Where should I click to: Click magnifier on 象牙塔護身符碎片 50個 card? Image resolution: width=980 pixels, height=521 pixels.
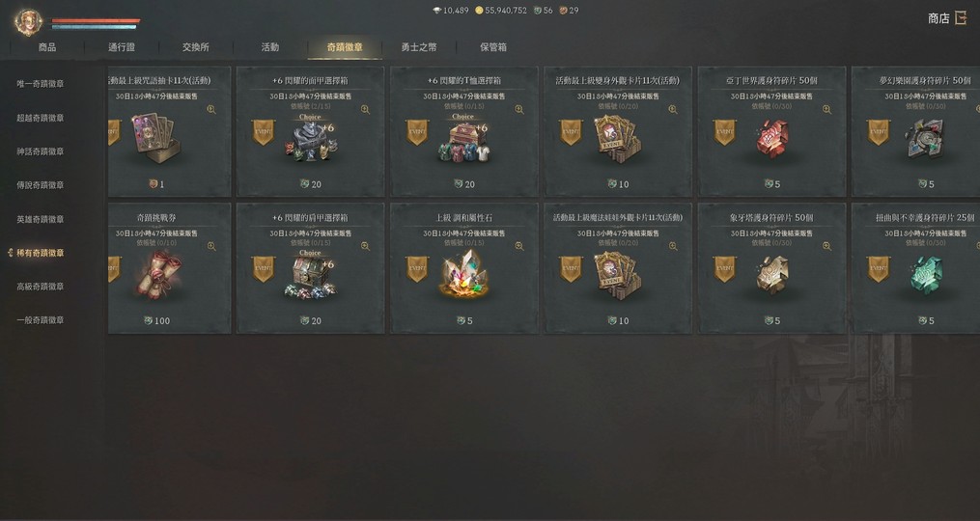(x=826, y=246)
